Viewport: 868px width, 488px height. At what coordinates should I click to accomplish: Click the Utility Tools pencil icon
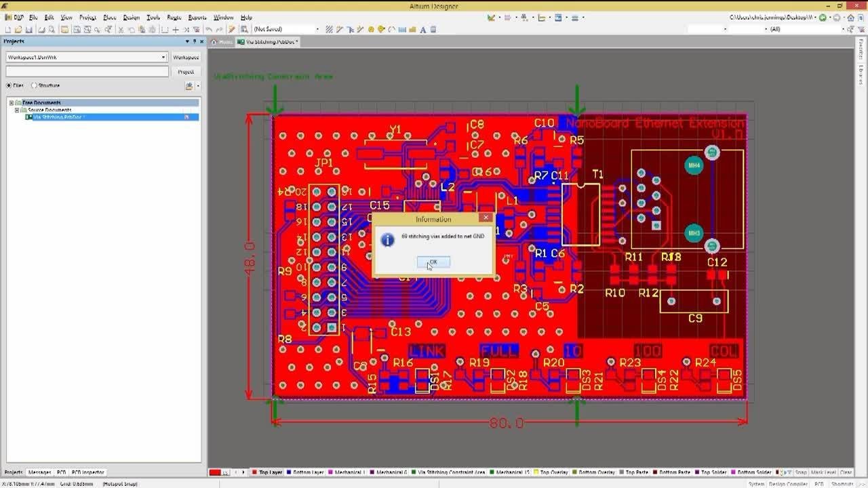(491, 18)
